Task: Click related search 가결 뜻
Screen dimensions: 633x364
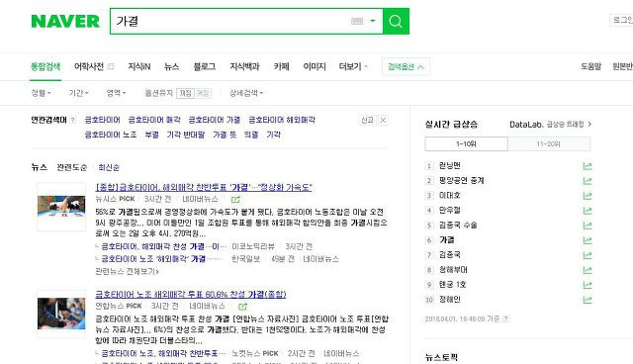Action: 225,135
